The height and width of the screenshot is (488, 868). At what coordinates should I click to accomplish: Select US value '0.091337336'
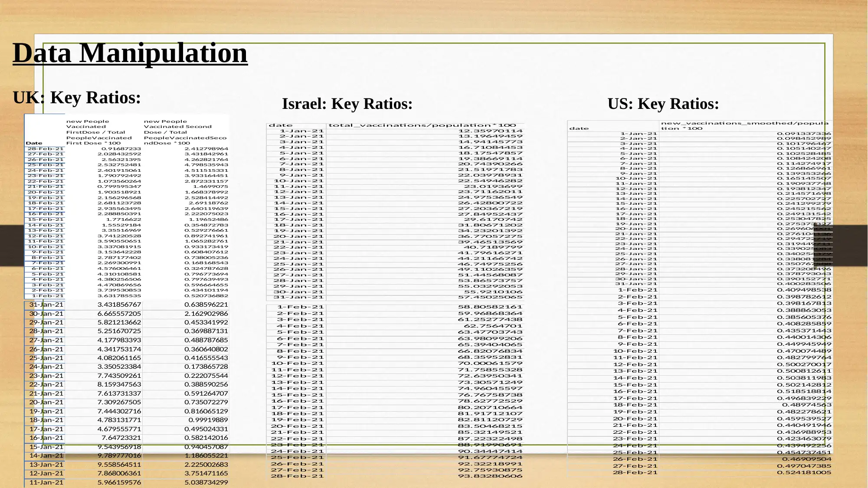tap(804, 134)
